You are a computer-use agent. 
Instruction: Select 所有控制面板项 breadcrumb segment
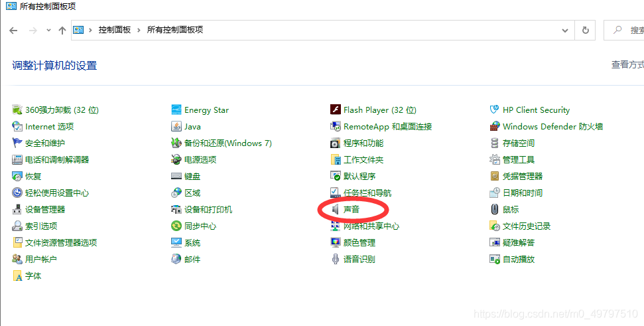(175, 30)
